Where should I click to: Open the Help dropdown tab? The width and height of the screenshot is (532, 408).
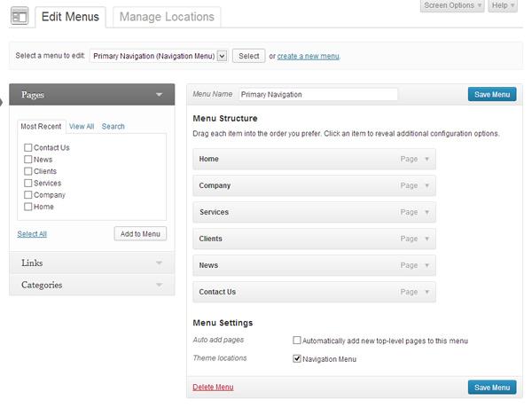[502, 6]
